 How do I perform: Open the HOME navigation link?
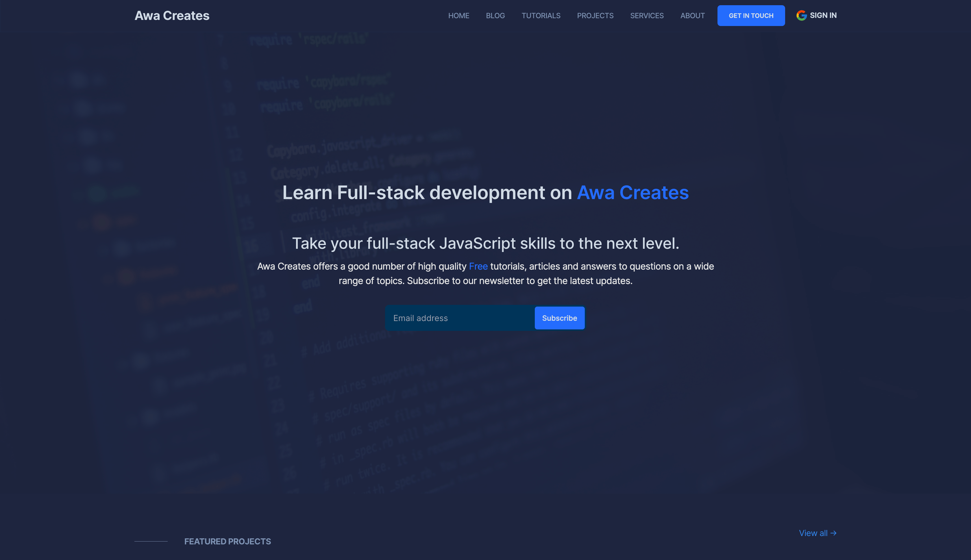tap(458, 15)
